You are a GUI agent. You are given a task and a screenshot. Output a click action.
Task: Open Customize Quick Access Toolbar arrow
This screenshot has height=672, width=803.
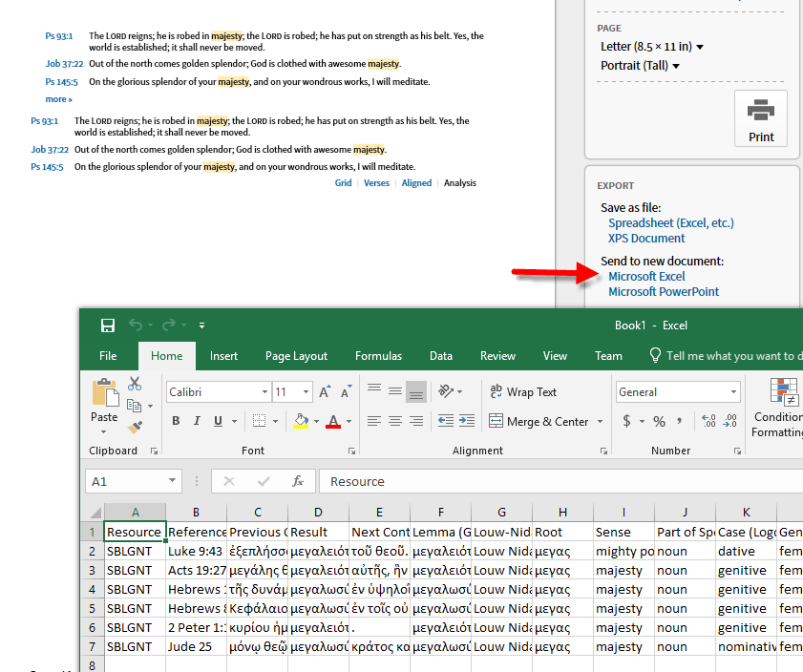tap(201, 325)
